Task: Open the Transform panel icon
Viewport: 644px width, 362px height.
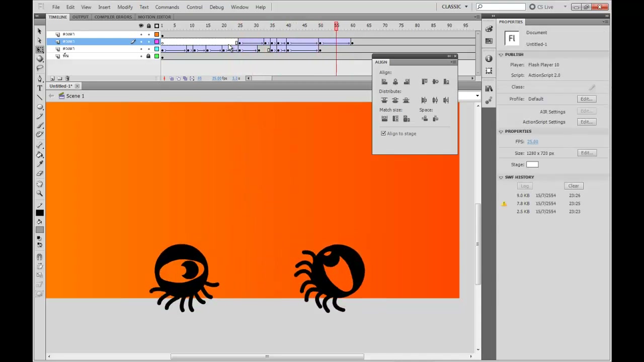Action: 489,71
